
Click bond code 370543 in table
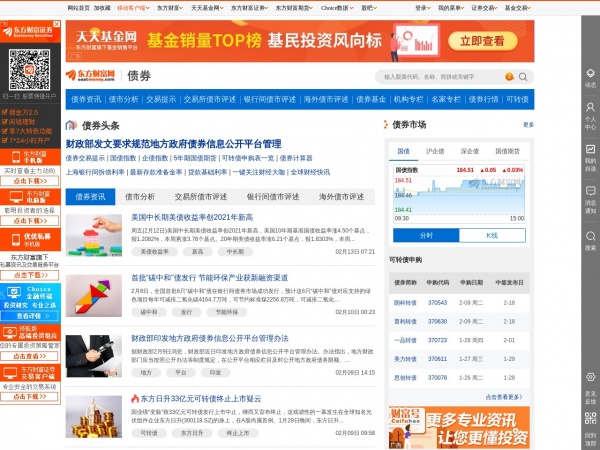coord(437,303)
